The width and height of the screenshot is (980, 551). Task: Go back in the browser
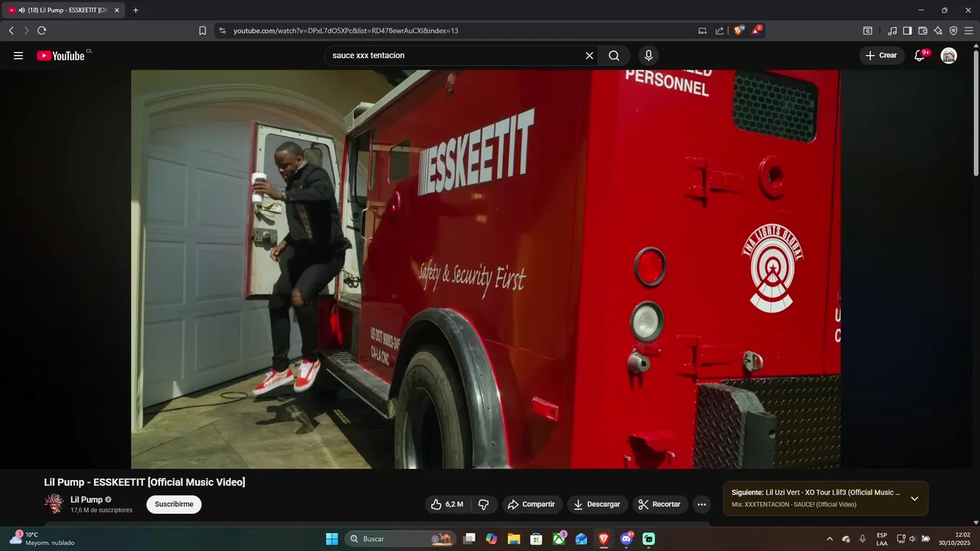pos(11,31)
